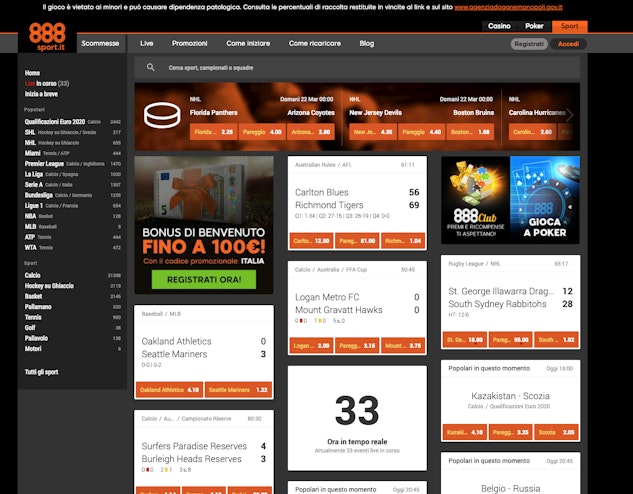This screenshot has width=633, height=494.
Task: Bet Seattle Mariners at 1.22
Action: (238, 390)
